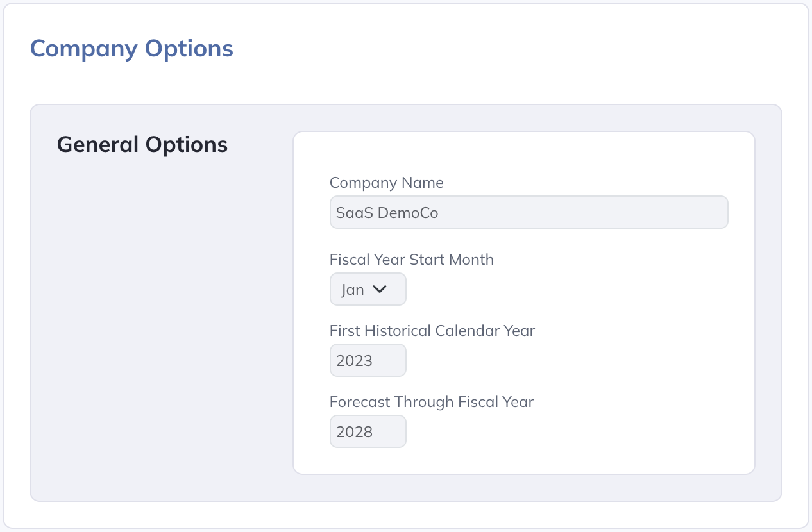Click the General Options section title
This screenshot has height=532, width=812.
[x=142, y=145]
